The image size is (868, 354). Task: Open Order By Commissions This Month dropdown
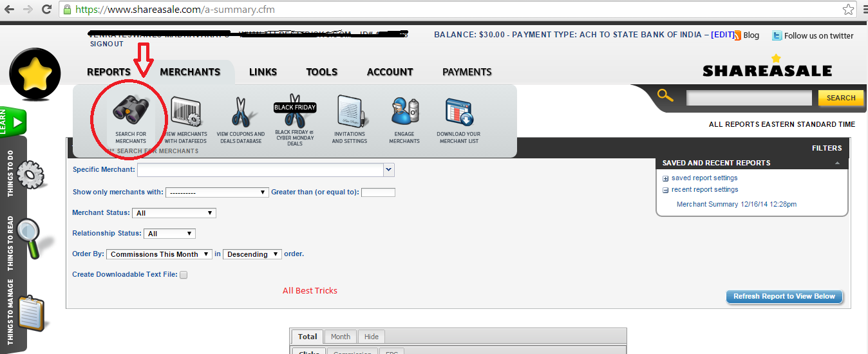point(159,254)
